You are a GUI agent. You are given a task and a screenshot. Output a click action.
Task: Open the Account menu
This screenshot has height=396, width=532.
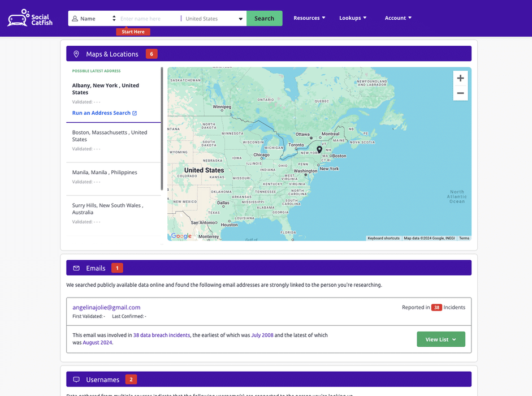[x=398, y=18]
